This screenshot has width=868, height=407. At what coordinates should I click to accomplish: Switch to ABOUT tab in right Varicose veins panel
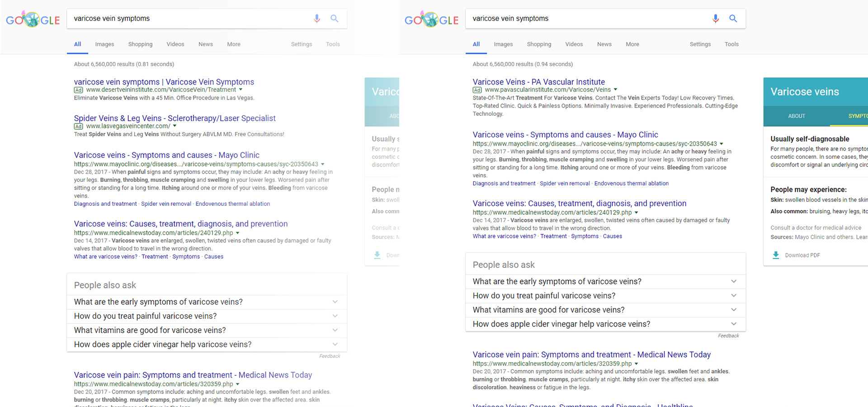click(x=797, y=116)
